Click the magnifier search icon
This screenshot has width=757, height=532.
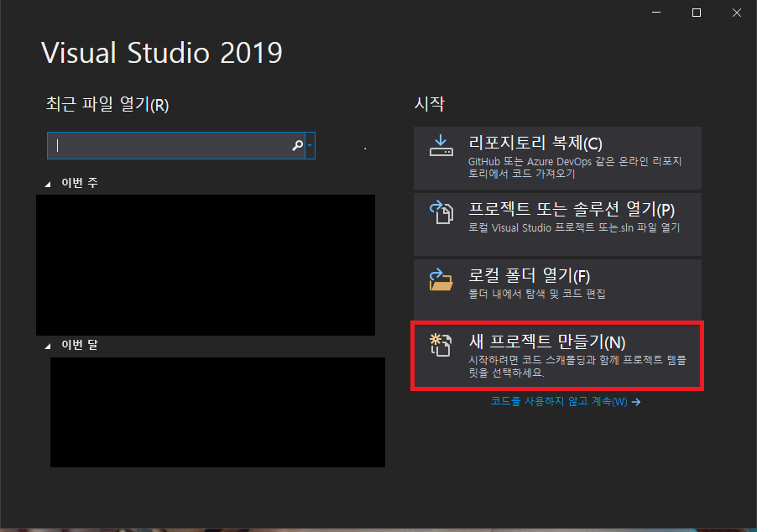297,145
